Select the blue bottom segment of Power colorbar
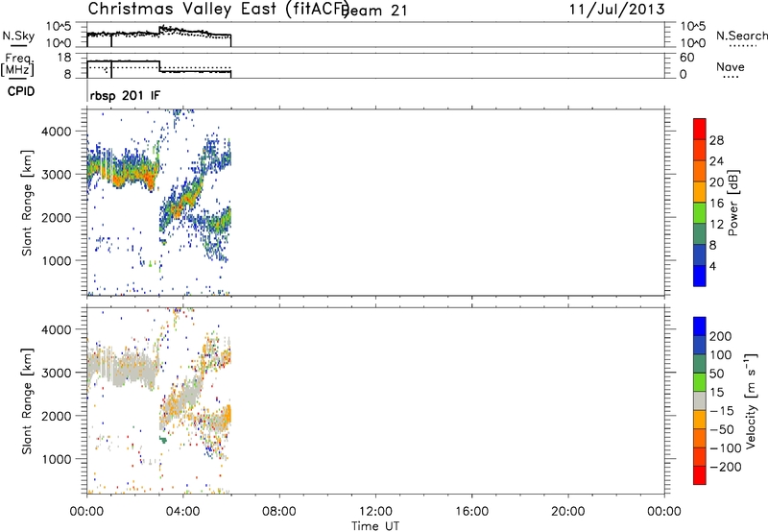The width and height of the screenshot is (768, 532). (x=700, y=276)
